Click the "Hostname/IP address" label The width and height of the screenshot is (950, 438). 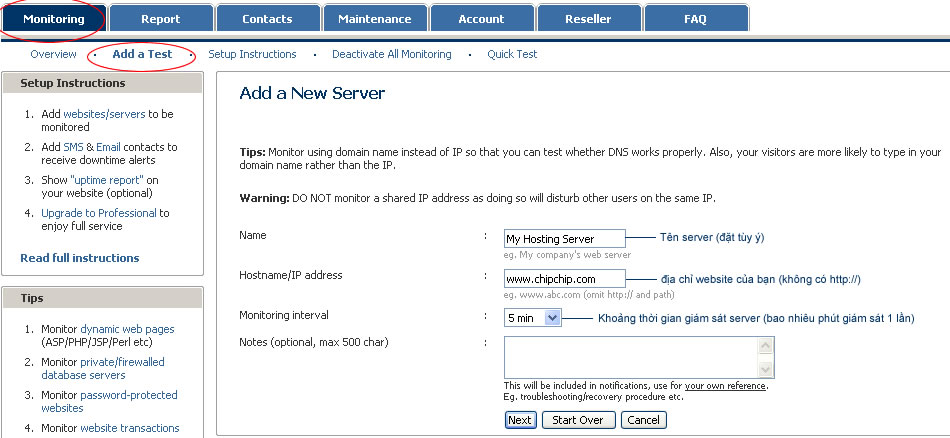(x=291, y=275)
